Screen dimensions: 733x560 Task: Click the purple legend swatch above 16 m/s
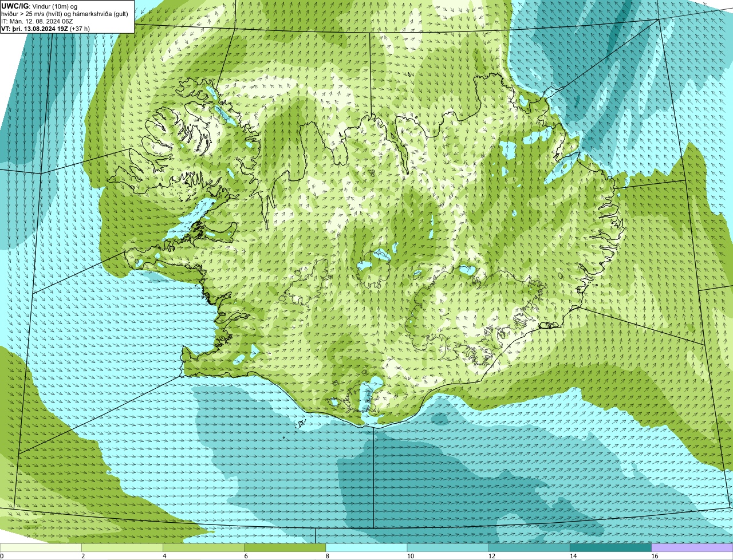692,547
